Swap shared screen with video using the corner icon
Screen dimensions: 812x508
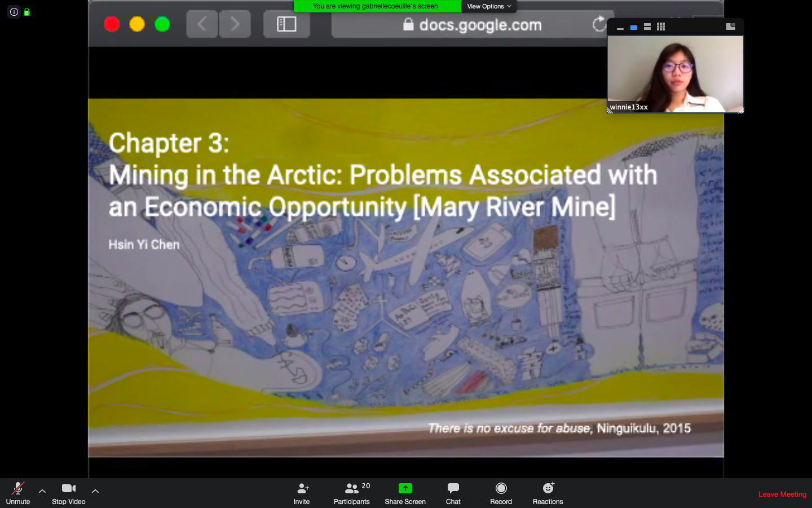[x=731, y=27]
